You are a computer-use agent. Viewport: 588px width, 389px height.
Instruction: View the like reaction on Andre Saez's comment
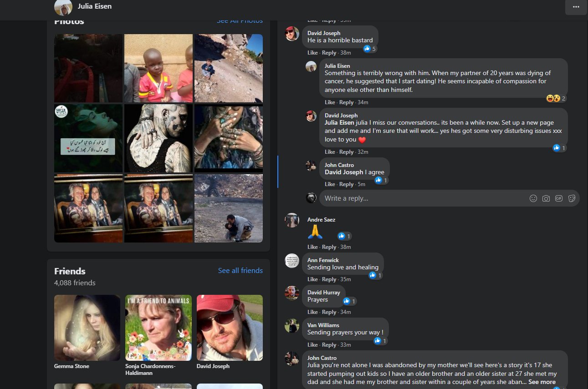[344, 236]
